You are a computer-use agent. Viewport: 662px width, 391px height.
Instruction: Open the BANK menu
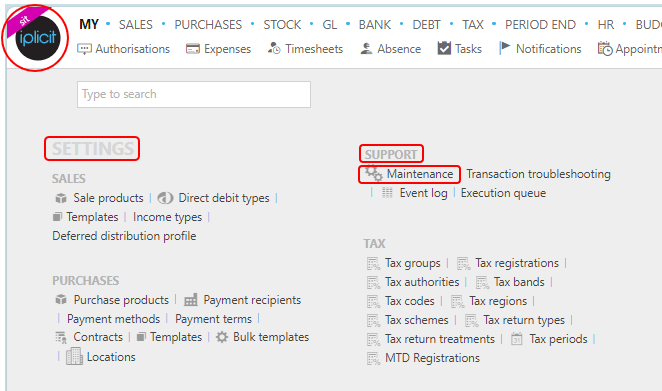pos(375,24)
